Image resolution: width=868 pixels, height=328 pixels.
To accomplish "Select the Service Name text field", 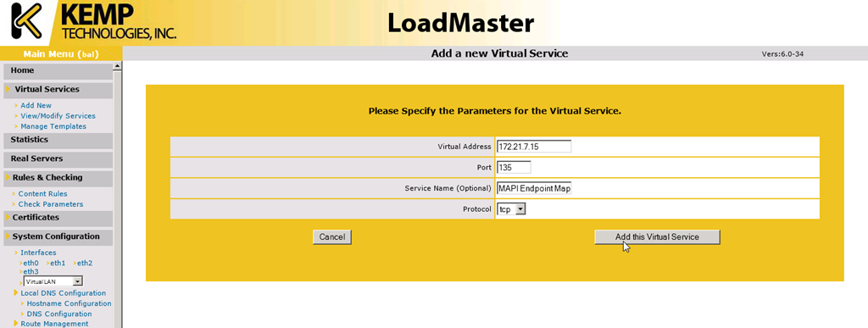I will point(534,188).
